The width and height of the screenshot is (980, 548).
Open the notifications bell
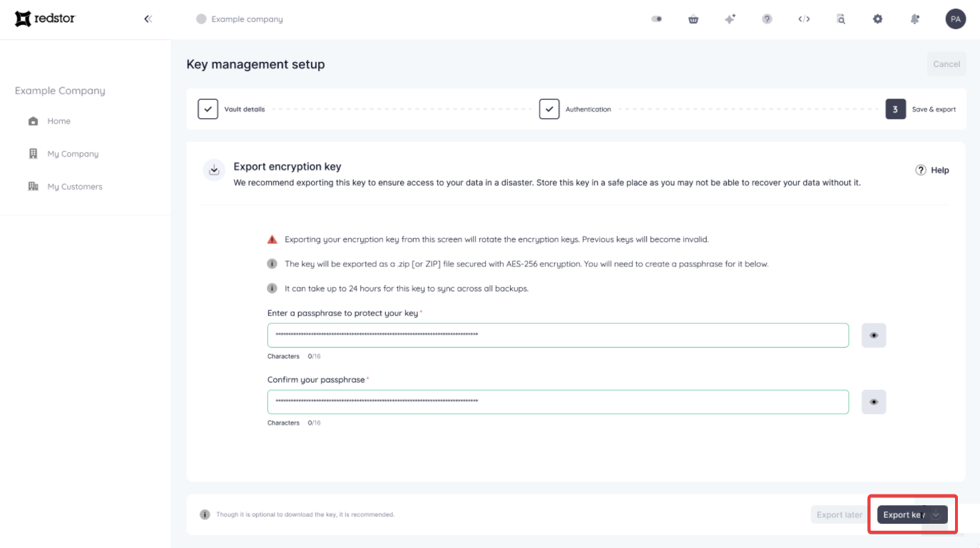[915, 19]
